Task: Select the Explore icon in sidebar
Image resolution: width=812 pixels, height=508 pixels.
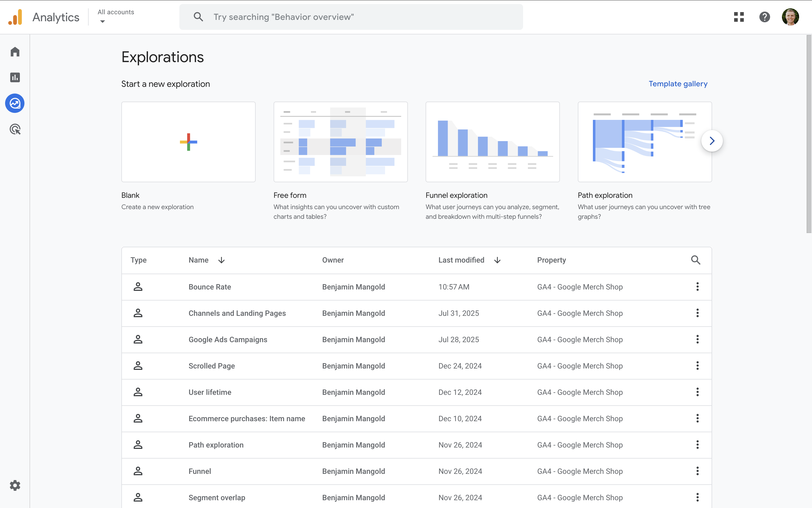Action: point(15,103)
